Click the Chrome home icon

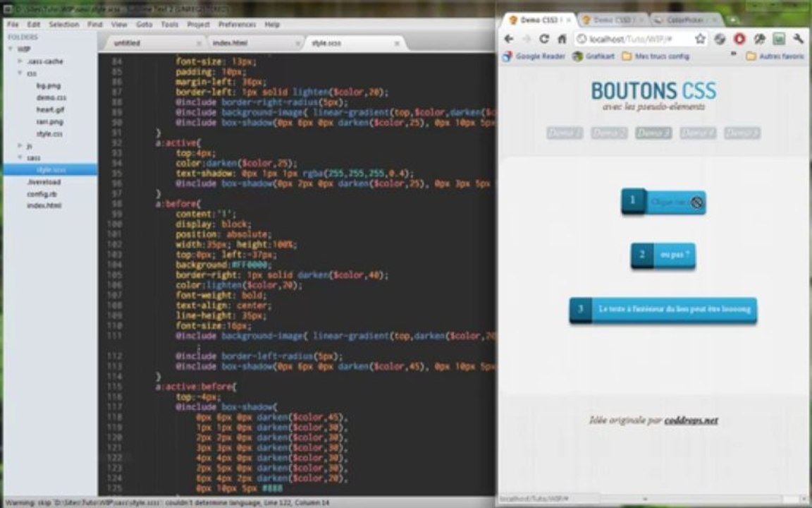[x=562, y=39]
